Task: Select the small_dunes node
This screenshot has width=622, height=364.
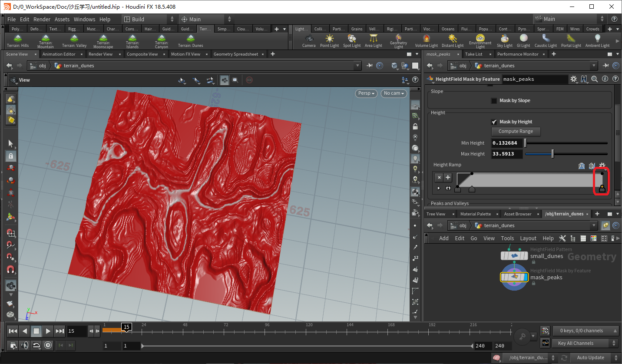Action: (x=514, y=256)
